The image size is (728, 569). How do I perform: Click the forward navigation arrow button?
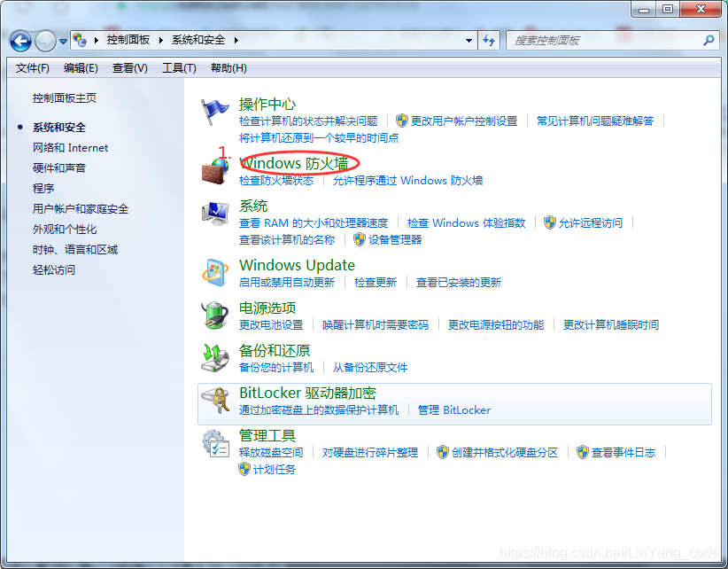(x=45, y=42)
